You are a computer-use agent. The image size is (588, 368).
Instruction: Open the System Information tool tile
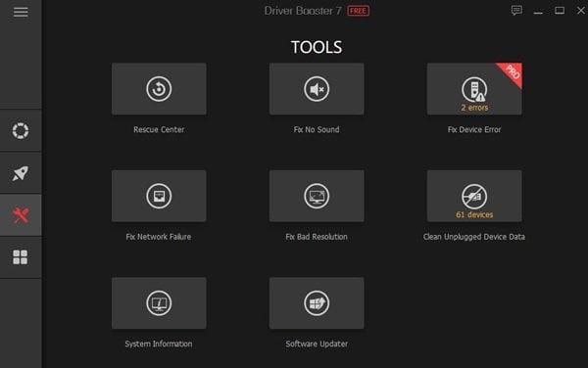[159, 302]
